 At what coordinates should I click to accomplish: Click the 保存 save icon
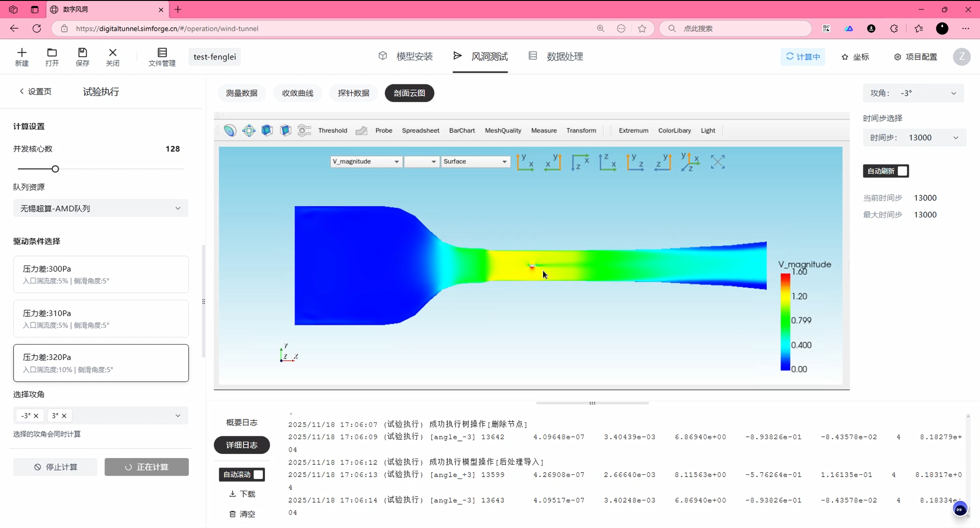click(x=83, y=57)
